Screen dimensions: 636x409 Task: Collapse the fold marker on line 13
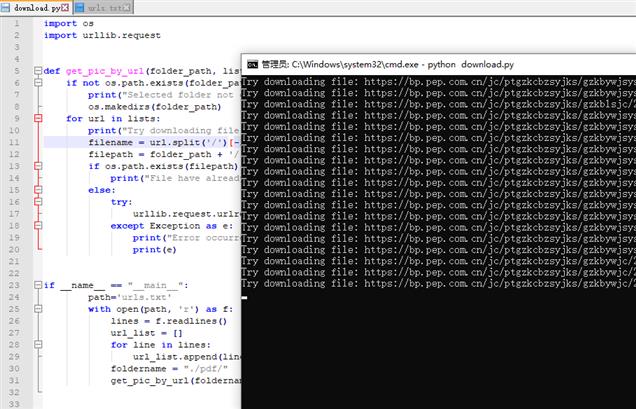tap(38, 166)
